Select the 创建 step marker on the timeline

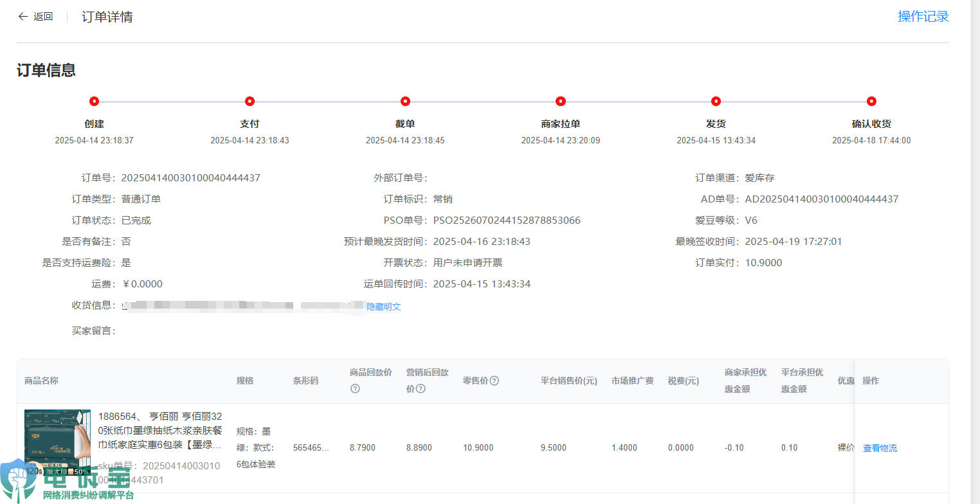tap(94, 101)
